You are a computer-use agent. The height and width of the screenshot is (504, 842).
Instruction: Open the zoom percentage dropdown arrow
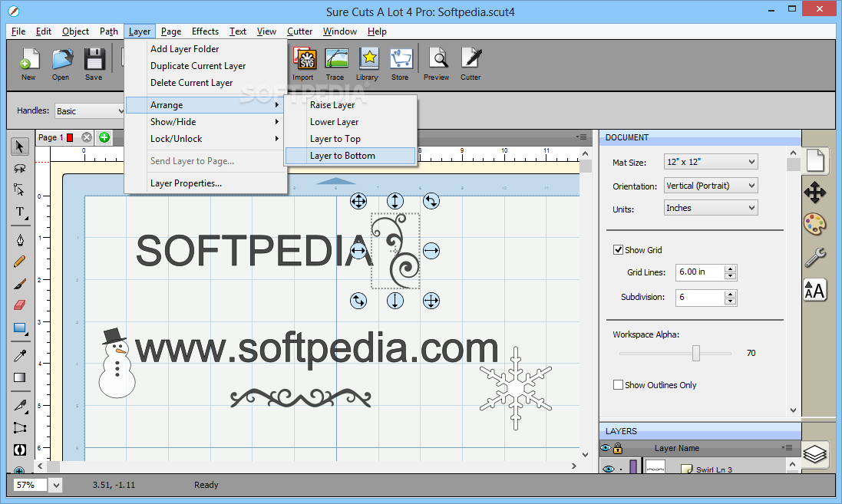pos(56,486)
